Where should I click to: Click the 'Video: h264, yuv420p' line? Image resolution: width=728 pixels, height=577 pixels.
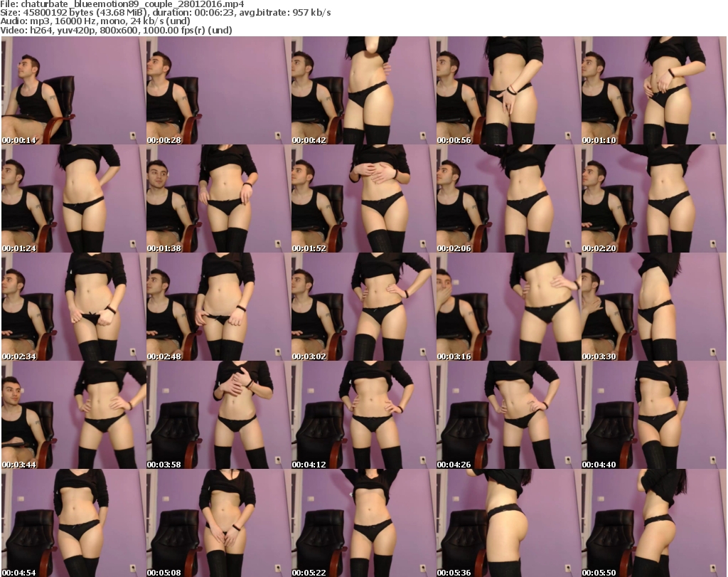(116, 30)
